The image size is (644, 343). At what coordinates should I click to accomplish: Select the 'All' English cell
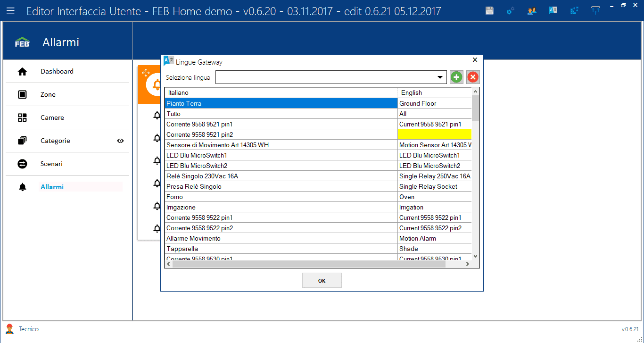tap(435, 114)
